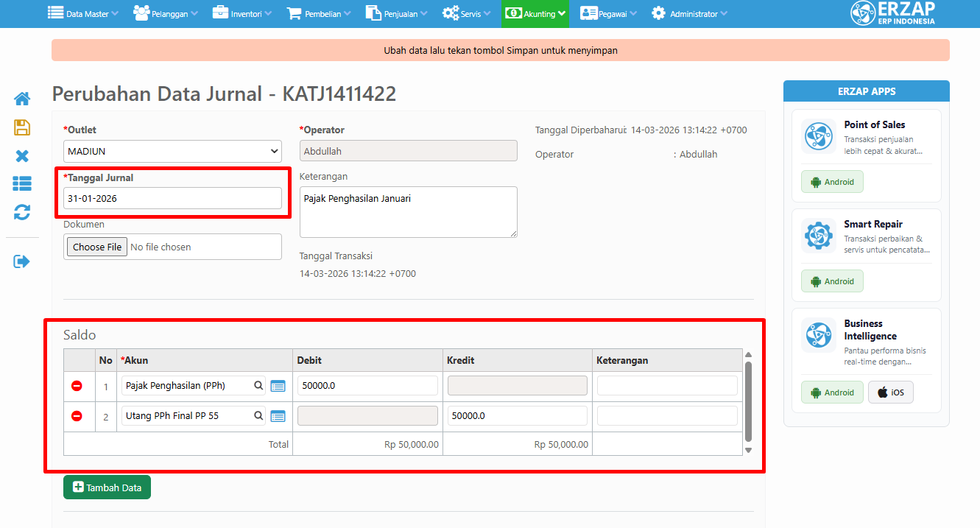The image size is (980, 528).
Task: Click the Choose File button
Action: tap(97, 247)
